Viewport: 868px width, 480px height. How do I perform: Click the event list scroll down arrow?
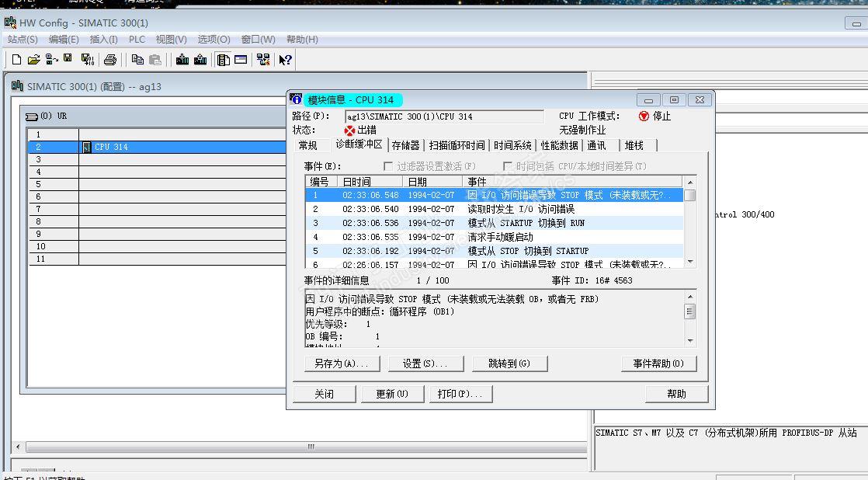(x=689, y=262)
